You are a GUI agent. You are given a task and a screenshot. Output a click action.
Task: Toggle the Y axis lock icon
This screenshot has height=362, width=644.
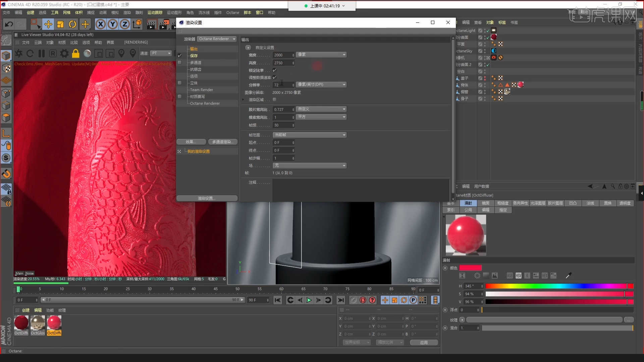[113, 24]
